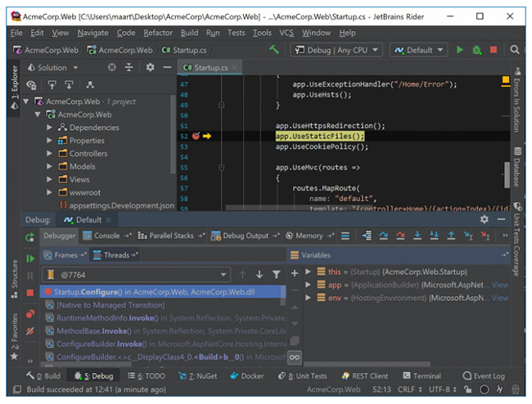Toggle tool window bars icon in status bar
532x404 pixels.
point(17,389)
